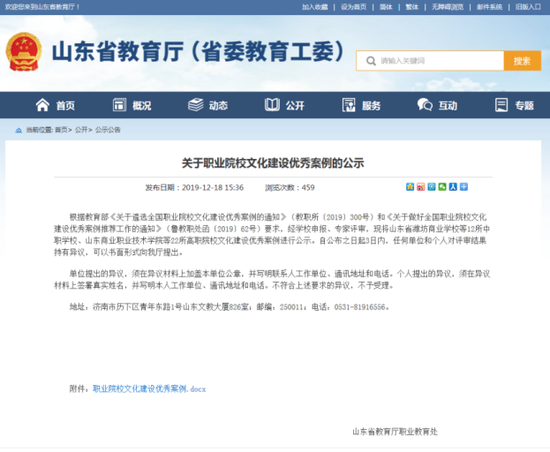The width and height of the screenshot is (550, 452).
Task: Click the 浏览次数：459 text
Action: coord(290,188)
